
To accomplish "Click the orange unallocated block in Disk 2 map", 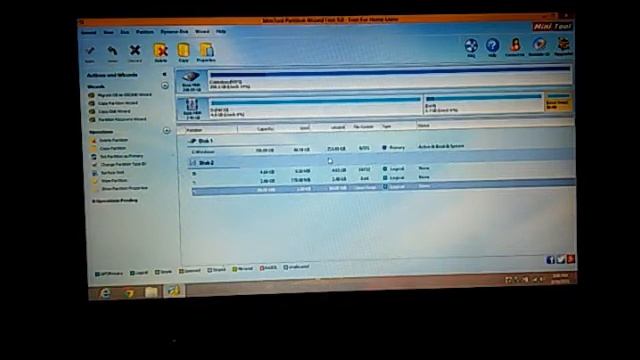I will (x=558, y=102).
